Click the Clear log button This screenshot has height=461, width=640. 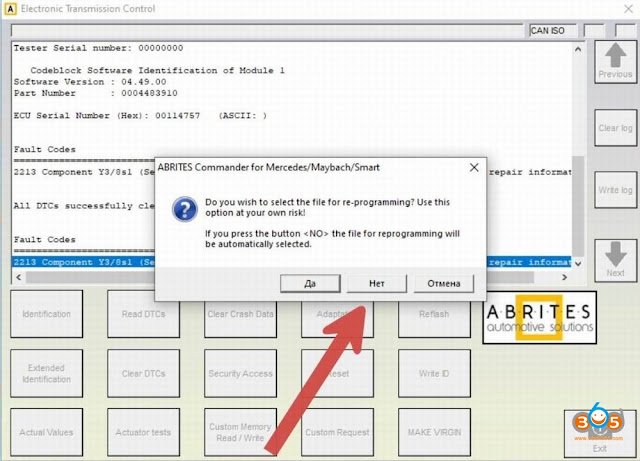point(616,128)
